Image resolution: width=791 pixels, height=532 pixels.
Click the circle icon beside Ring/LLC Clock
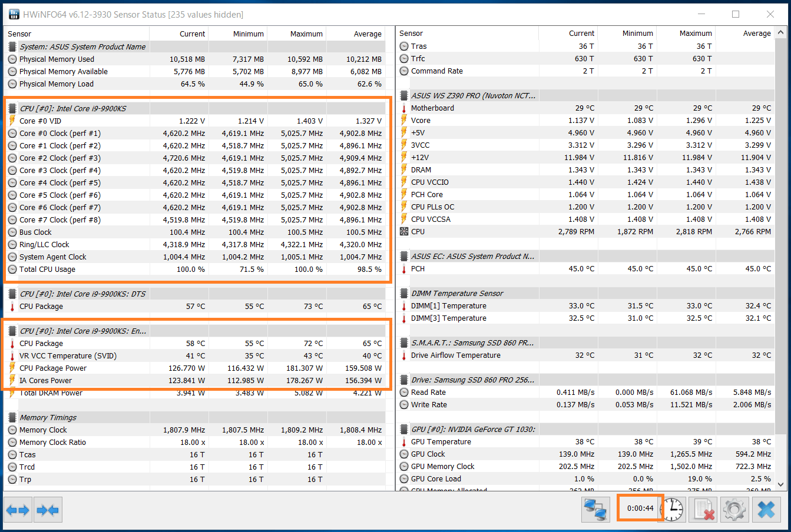click(12, 244)
